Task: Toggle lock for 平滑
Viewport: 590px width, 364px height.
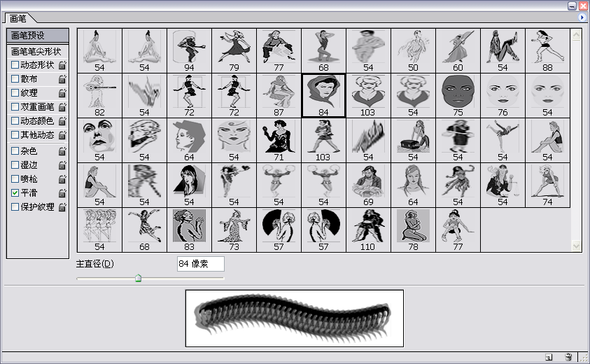Action: click(x=62, y=193)
